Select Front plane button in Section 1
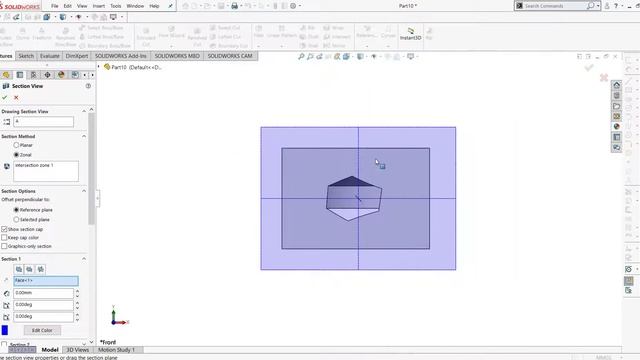The width and height of the screenshot is (640, 360). point(19,269)
